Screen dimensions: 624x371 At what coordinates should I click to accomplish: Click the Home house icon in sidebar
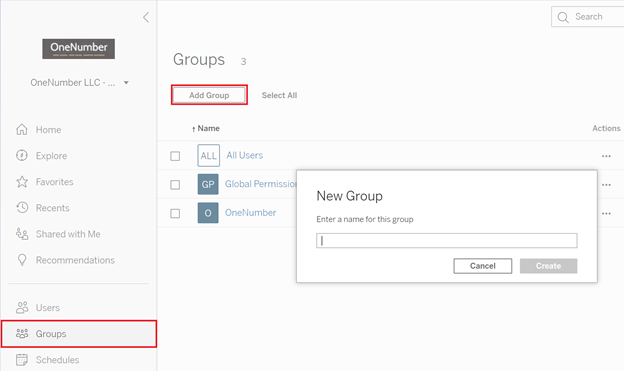click(x=22, y=129)
